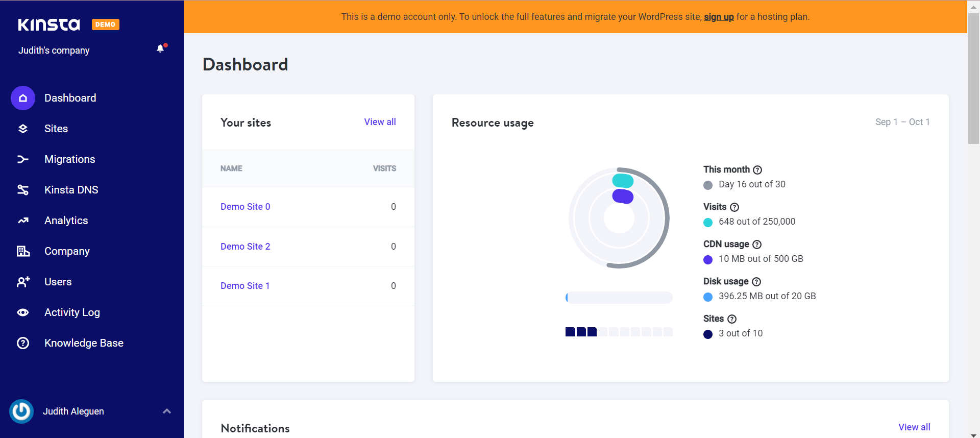The width and height of the screenshot is (980, 438).
Task: Open Migrations in sidebar
Action: (70, 159)
